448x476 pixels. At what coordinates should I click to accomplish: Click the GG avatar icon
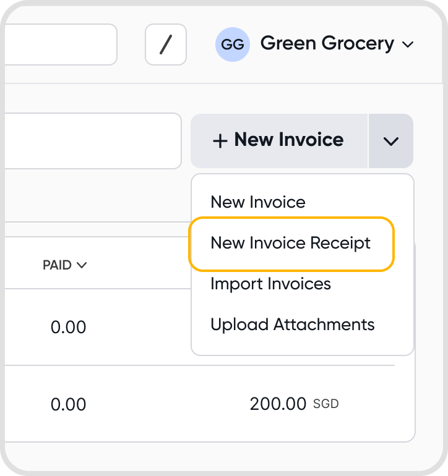[x=232, y=45]
